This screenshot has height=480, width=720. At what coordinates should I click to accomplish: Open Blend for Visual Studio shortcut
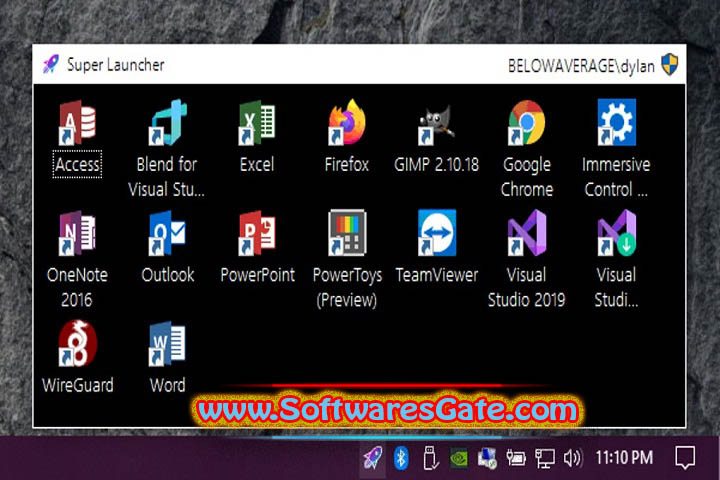(167, 122)
